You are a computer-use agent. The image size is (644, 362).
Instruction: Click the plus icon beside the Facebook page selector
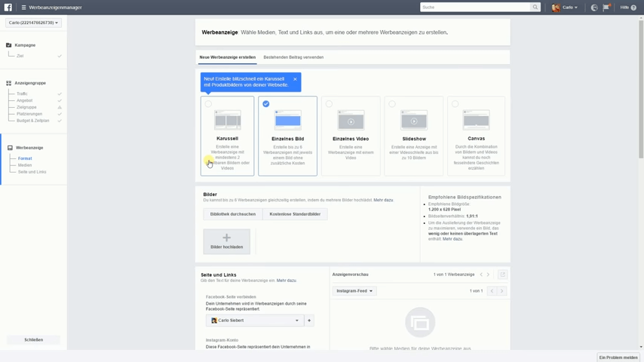309,321
